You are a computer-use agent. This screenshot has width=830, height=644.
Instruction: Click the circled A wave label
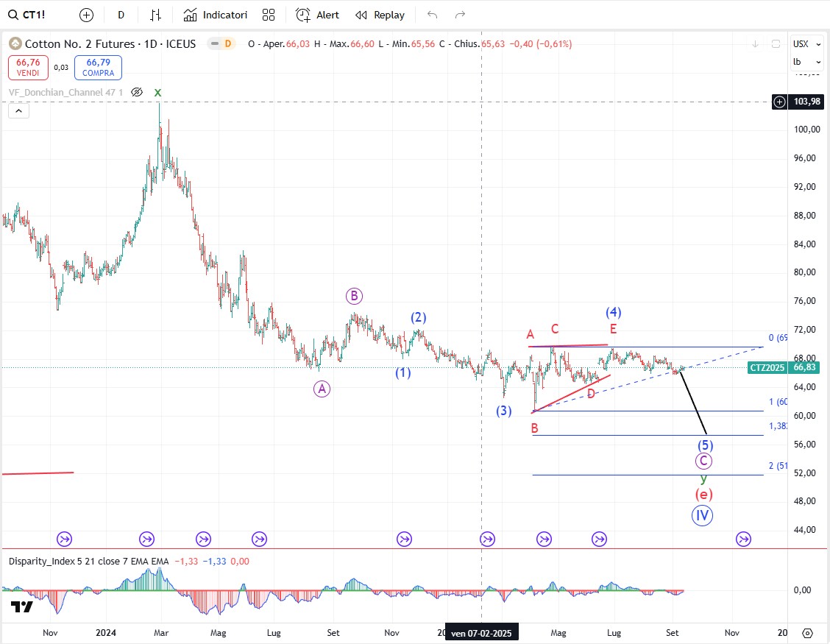click(322, 389)
